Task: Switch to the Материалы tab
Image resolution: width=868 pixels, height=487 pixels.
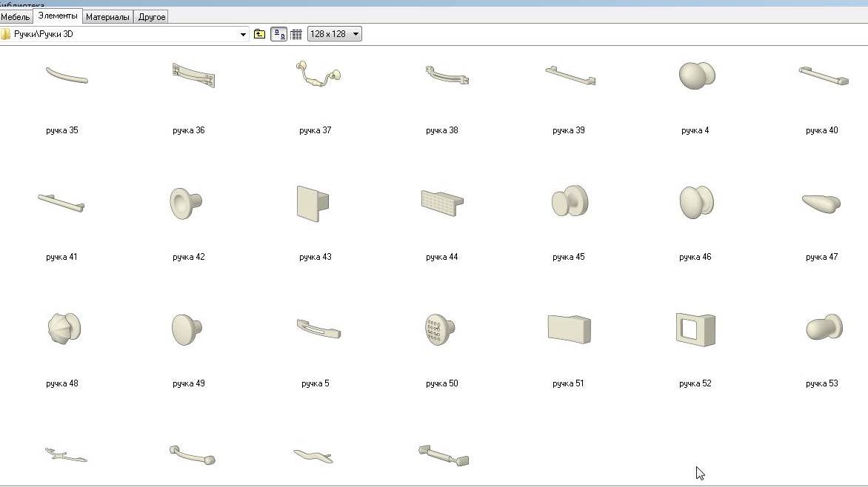Action: (x=107, y=16)
